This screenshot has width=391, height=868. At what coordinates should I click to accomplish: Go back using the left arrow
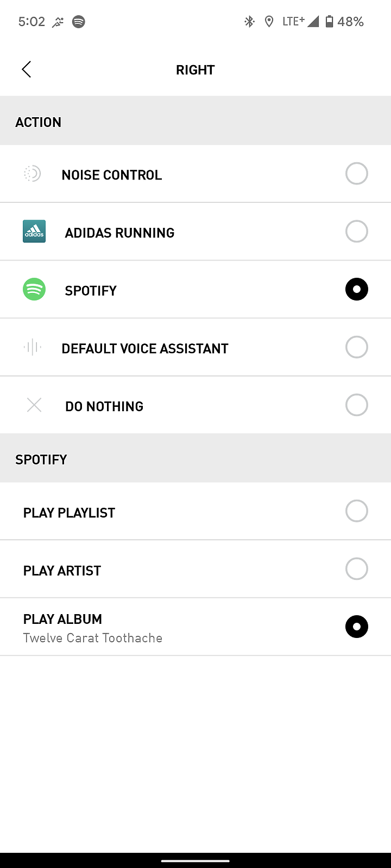(26, 69)
